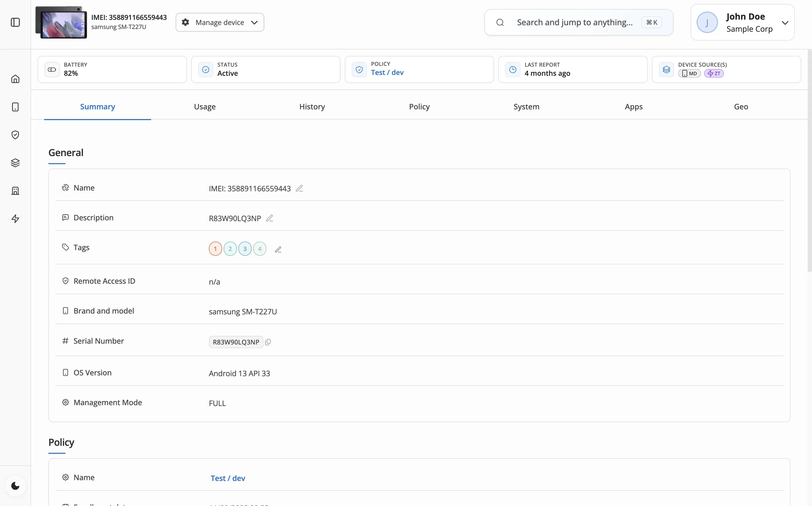Select the lightning bolt icon in sidebar
Viewport: 812px width, 510px height.
click(16, 218)
